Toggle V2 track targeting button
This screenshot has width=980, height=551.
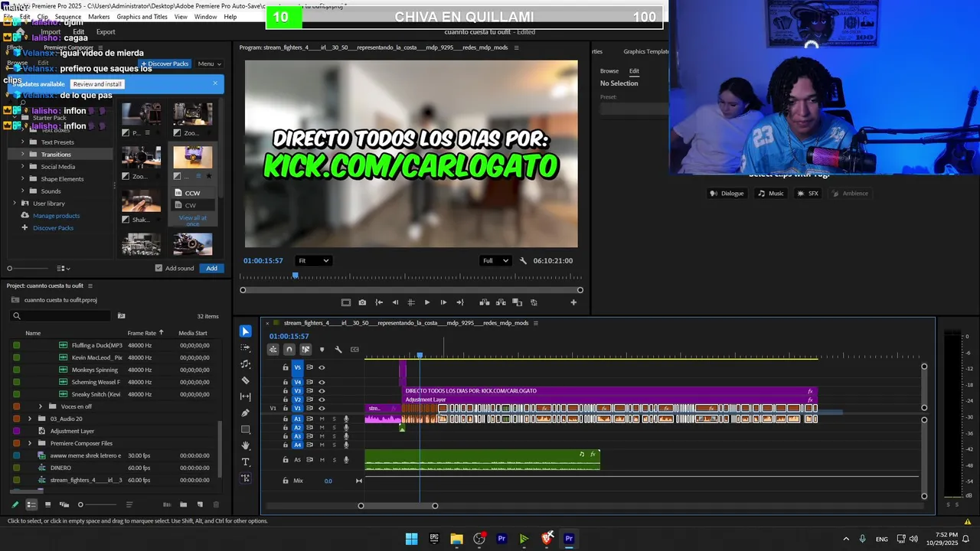(298, 399)
